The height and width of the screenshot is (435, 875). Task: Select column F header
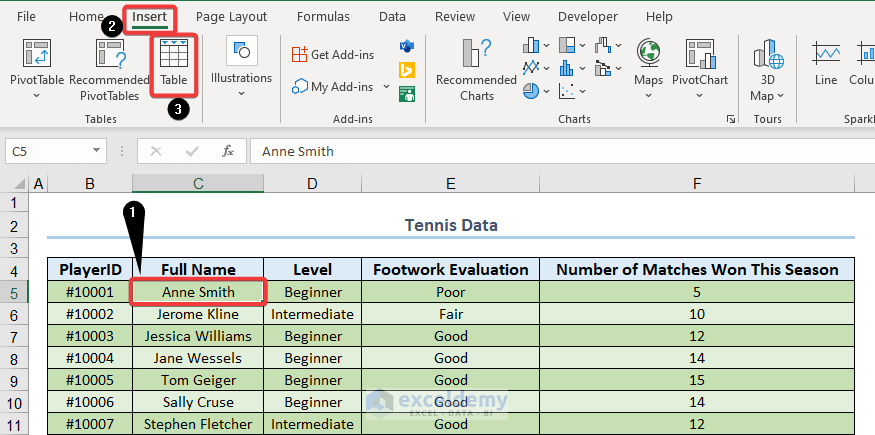[x=697, y=183]
